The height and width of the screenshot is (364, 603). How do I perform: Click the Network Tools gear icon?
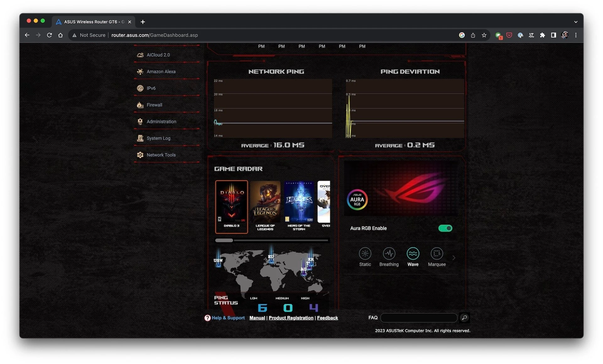pyautogui.click(x=140, y=155)
